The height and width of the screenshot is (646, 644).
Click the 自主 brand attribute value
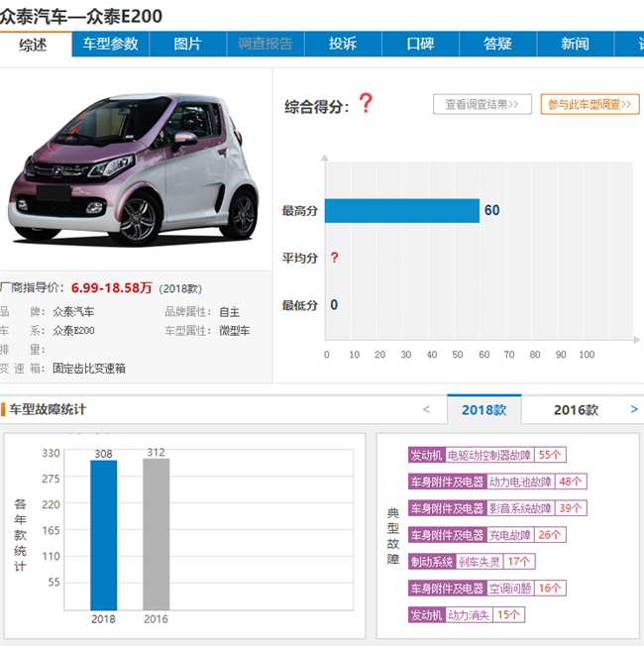coord(229,312)
